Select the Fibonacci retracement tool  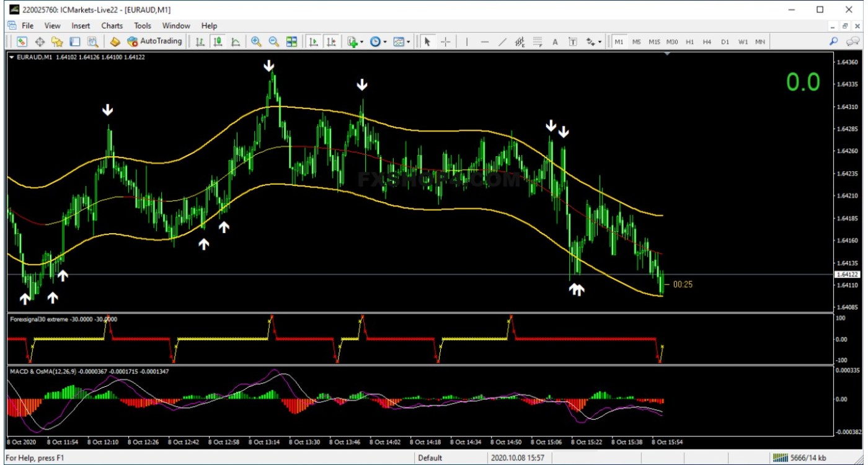point(538,42)
